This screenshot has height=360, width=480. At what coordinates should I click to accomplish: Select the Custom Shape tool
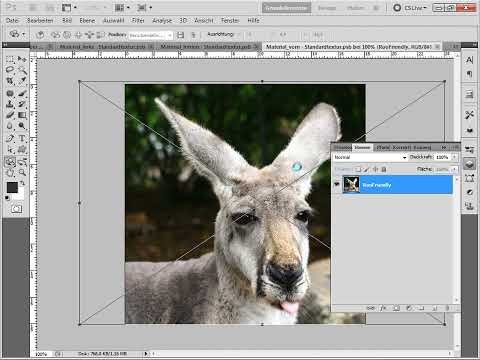(22, 149)
